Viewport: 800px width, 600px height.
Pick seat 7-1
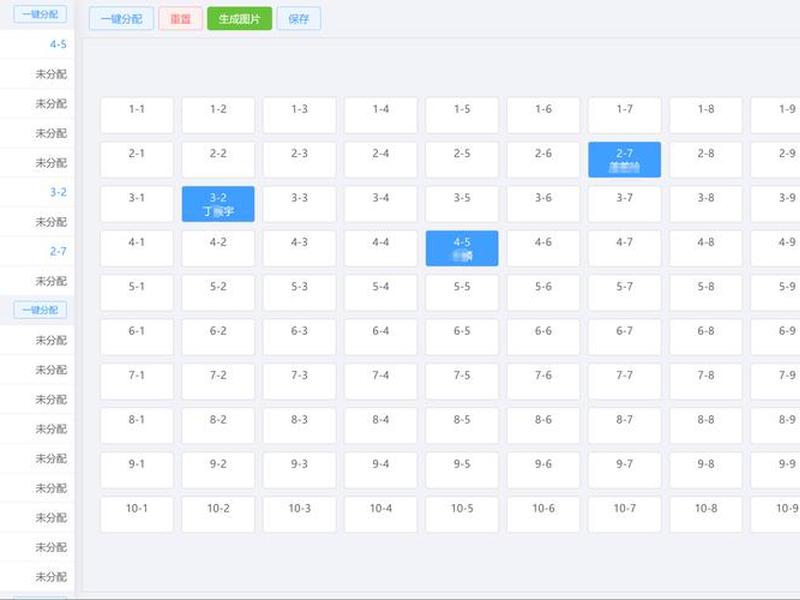pyautogui.click(x=137, y=382)
